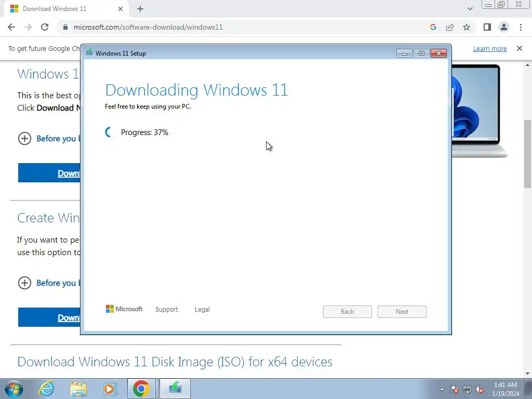
Task: Restore down the Chrome window
Action: [501, 5]
